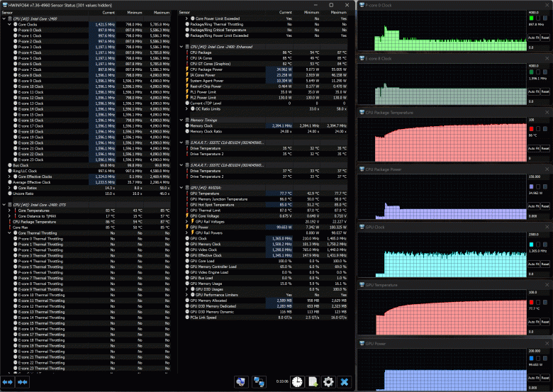Click the CPU Package Power graph window icon
This screenshot has width=553, height=392.
pos(362,169)
